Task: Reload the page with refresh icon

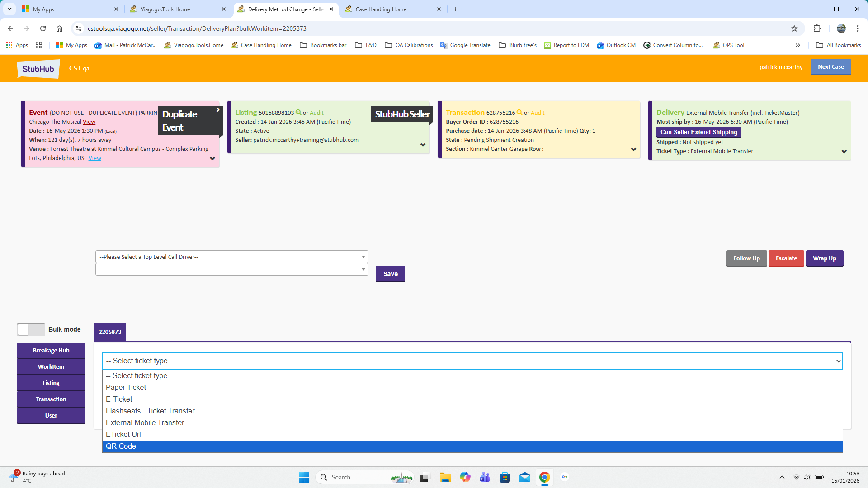Action: point(43,28)
